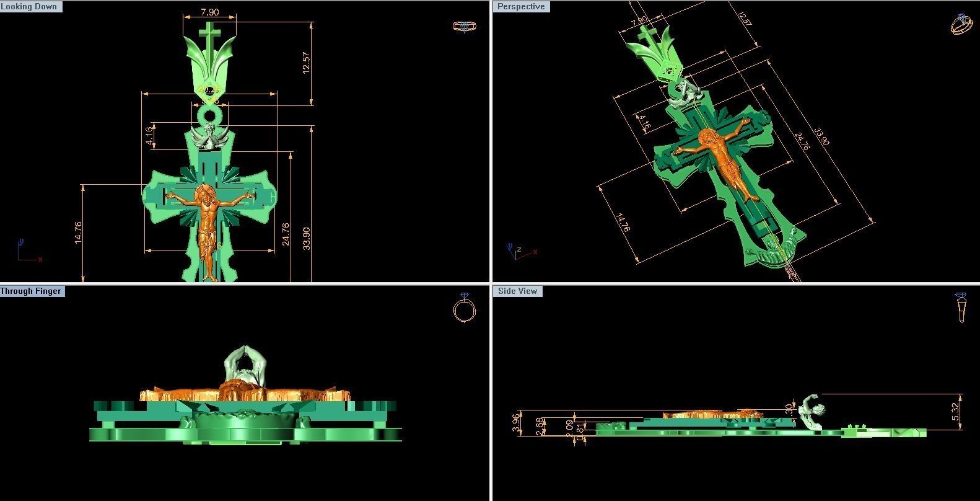Image resolution: width=980 pixels, height=501 pixels.
Task: Select the 4.16 dimension in Perspective view
Action: 644,122
